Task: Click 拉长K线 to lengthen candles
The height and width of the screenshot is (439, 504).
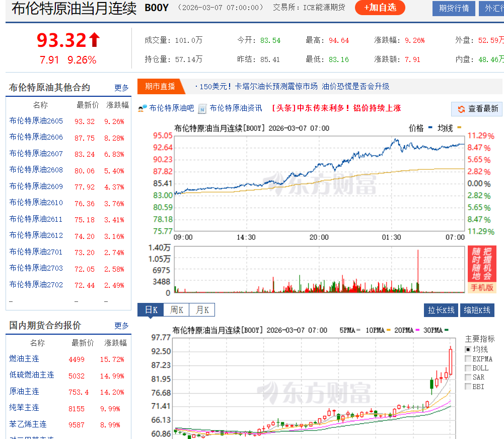Action: (x=441, y=310)
